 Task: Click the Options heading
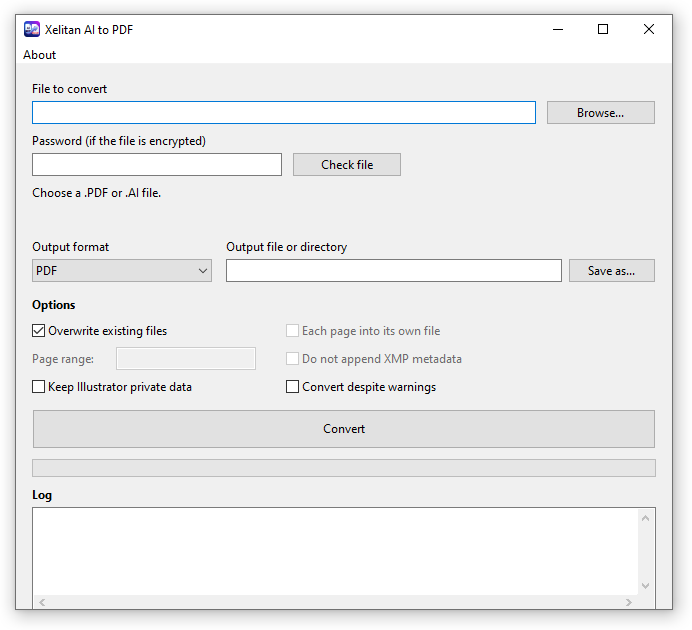[54, 305]
